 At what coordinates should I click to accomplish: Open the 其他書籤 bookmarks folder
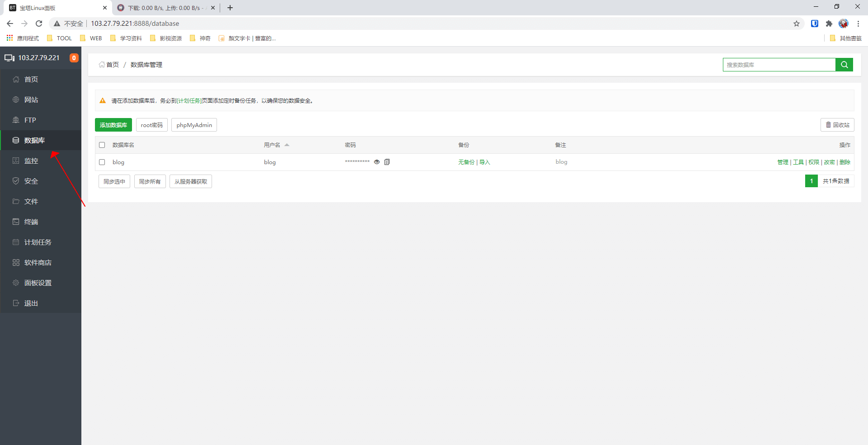pos(846,38)
